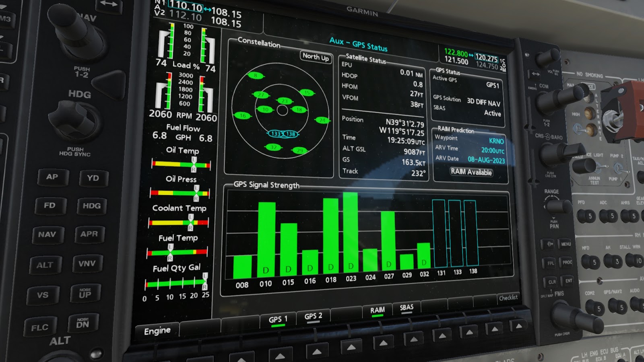
Task: Tap the NOSE UP button
Action: tap(85, 293)
